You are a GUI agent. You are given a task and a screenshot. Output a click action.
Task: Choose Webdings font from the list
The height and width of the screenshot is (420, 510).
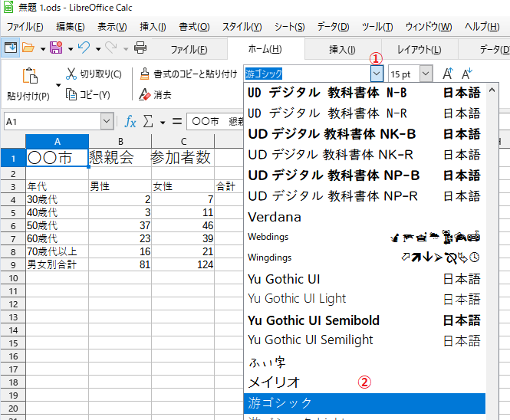[364, 237]
